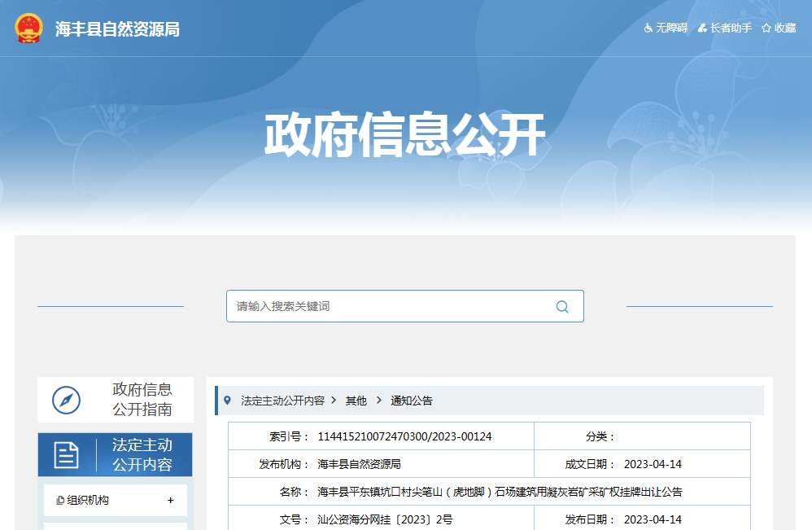Click the national emblem logo
The image size is (812, 530).
click(29, 28)
